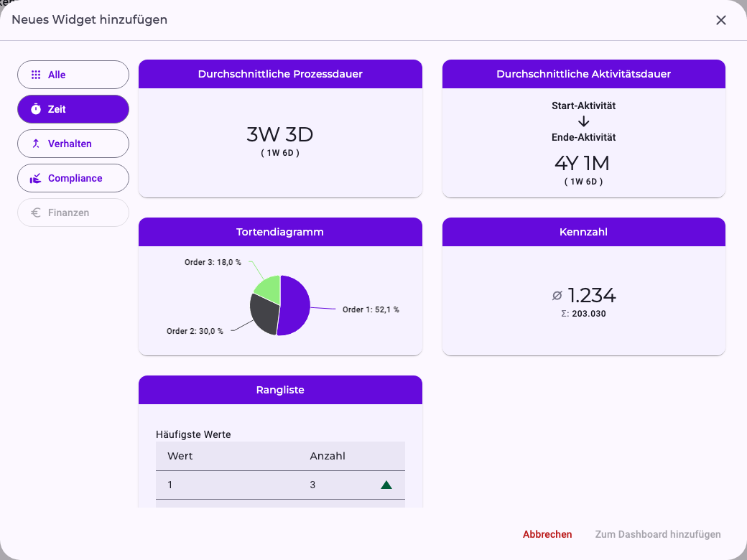
Task: Click the Order 3: 18,0 % label
Action: click(213, 262)
